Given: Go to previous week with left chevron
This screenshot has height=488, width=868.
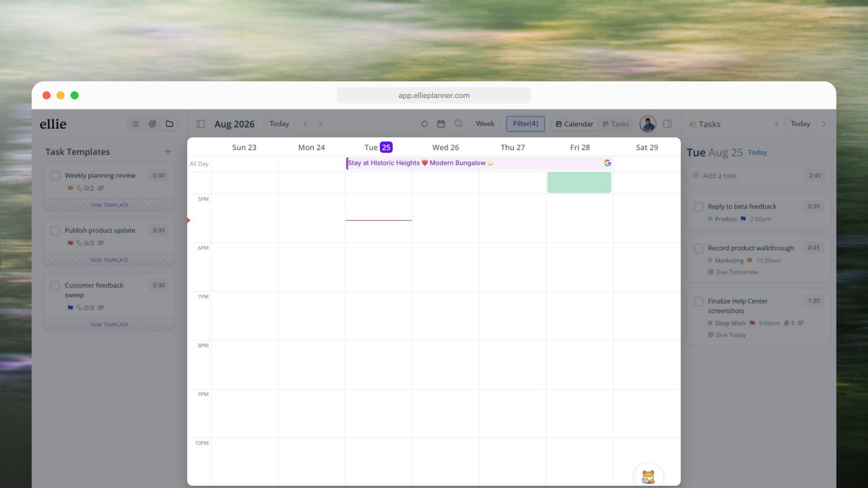Looking at the screenshot, I should [306, 124].
